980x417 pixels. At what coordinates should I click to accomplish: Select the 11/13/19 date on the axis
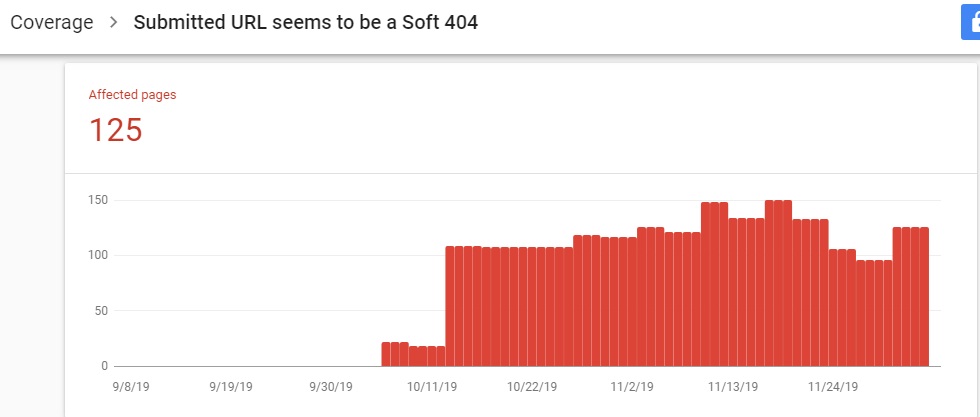(732, 385)
